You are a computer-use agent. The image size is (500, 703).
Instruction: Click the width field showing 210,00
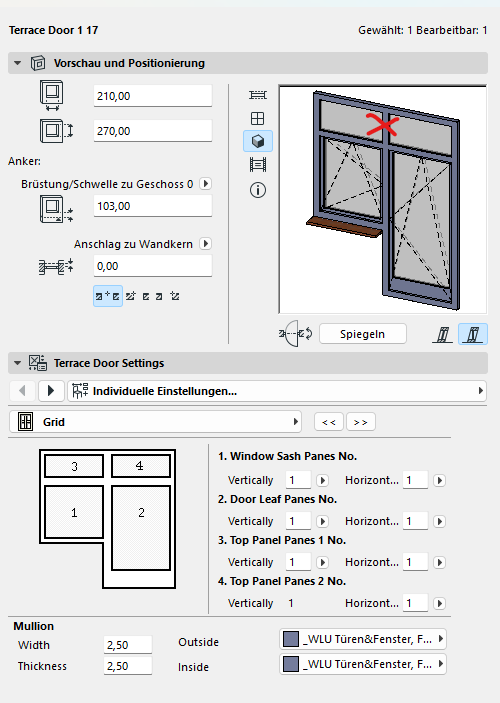point(152,96)
